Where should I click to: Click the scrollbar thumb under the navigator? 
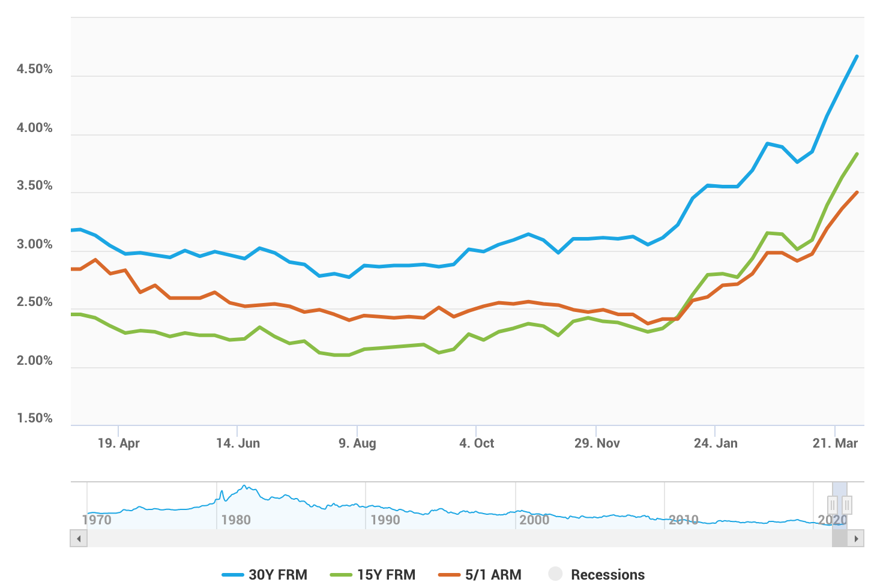(x=839, y=538)
